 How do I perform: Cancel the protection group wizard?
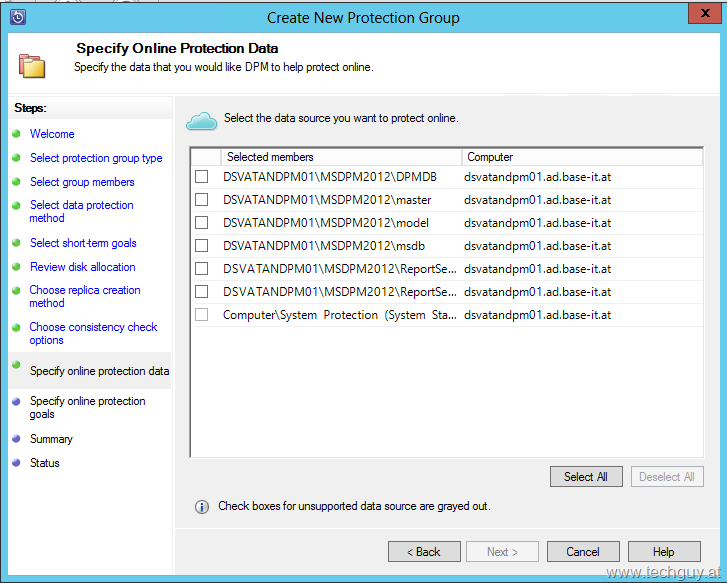(x=583, y=552)
